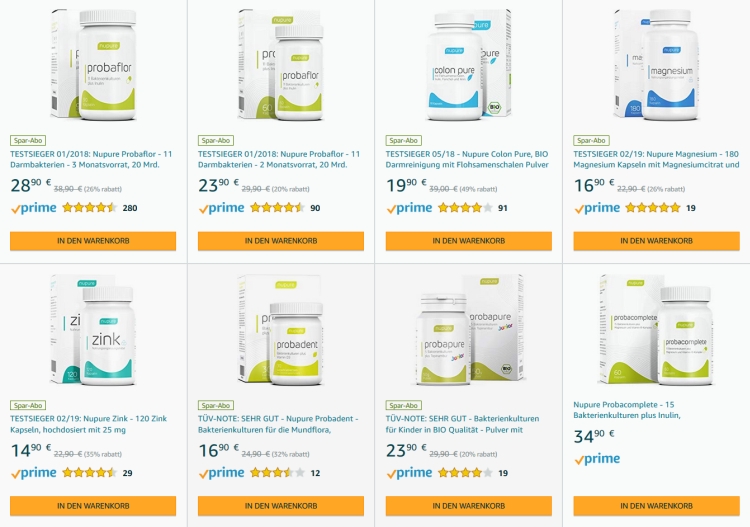Add Nupure Zink to Warenkorb
The image size is (750, 527).
93,506
